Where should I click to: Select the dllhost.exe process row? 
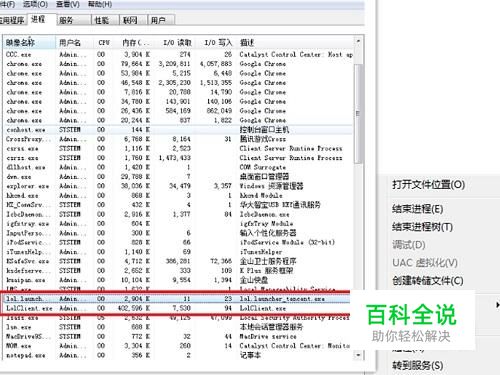(178, 167)
